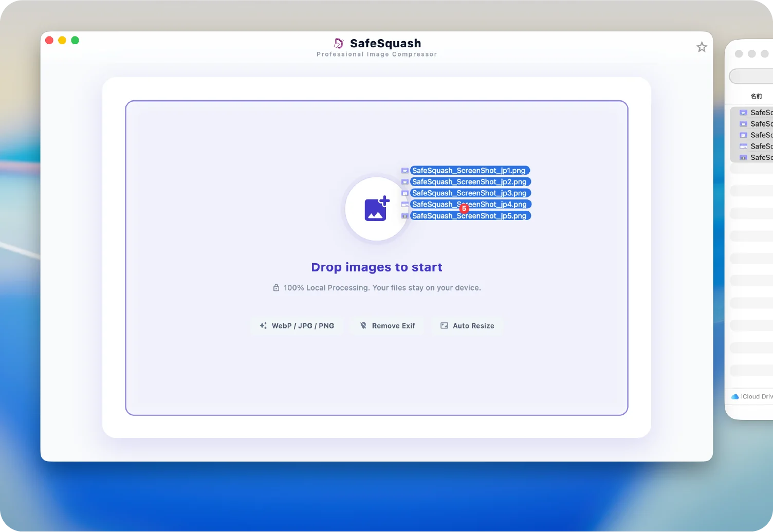The image size is (773, 532).
Task: Click the Auto Resize chip
Action: (467, 326)
